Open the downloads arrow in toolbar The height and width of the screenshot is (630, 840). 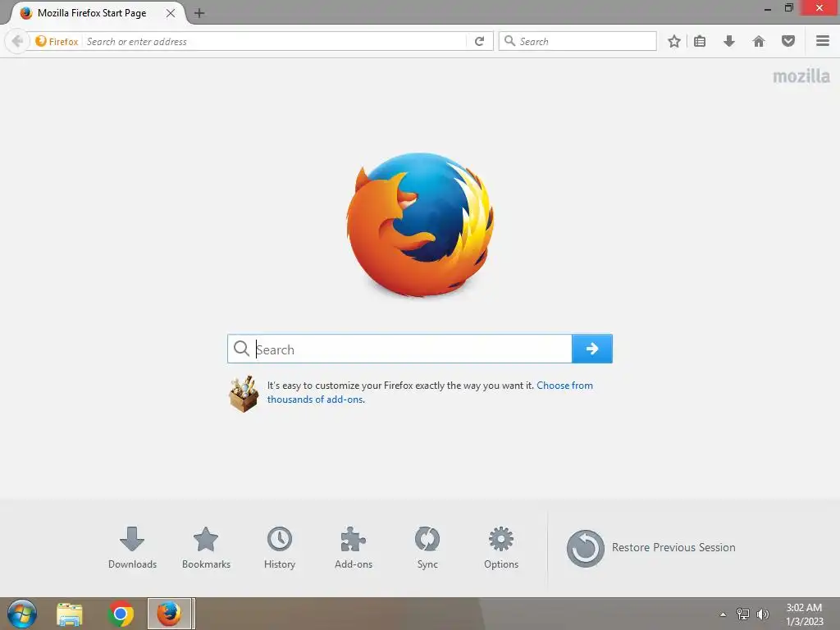click(729, 41)
